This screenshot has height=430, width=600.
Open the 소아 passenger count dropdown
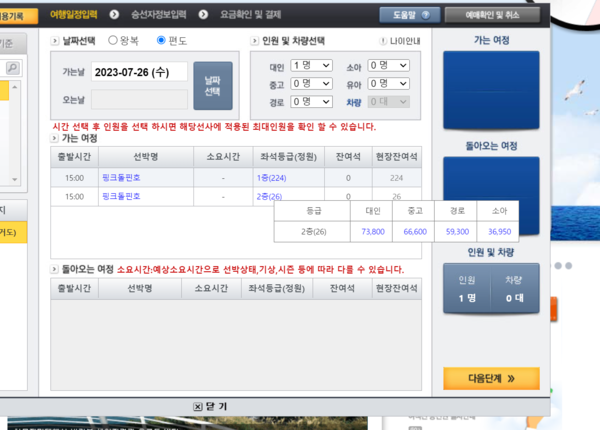tap(388, 65)
